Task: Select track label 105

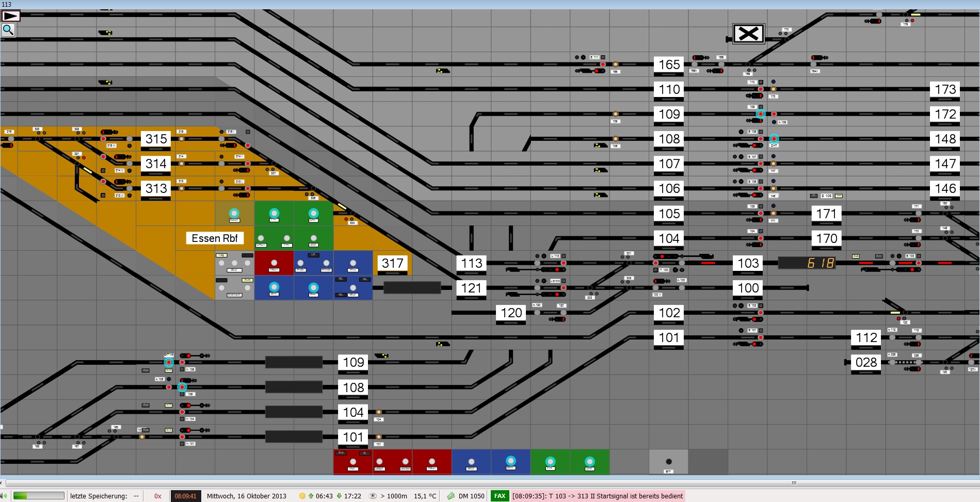Action: 669,214
